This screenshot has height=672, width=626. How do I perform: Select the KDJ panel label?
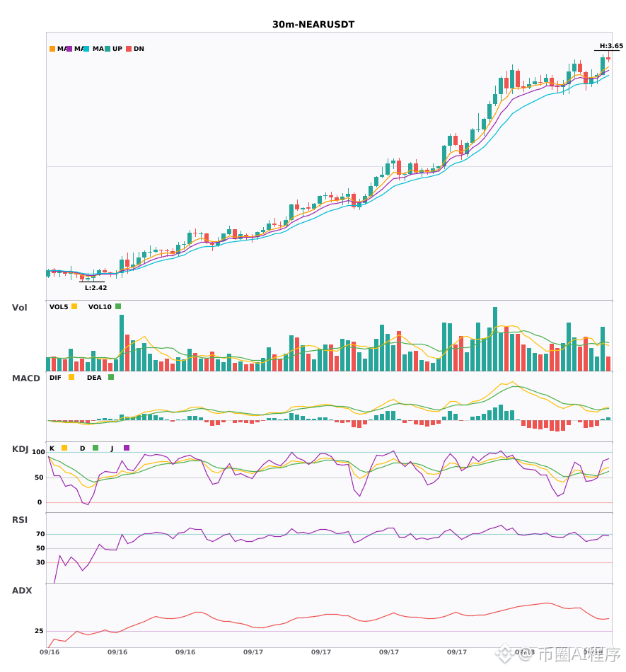pos(20,449)
